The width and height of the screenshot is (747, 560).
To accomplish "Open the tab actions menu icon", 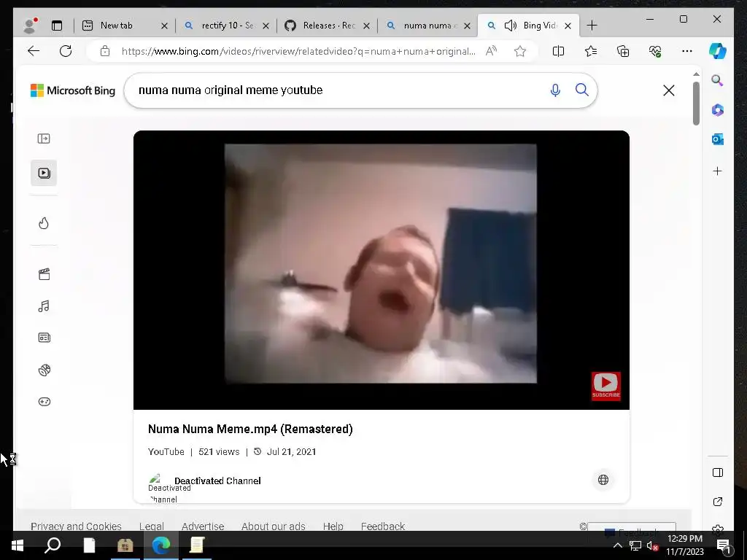I will 57,26.
